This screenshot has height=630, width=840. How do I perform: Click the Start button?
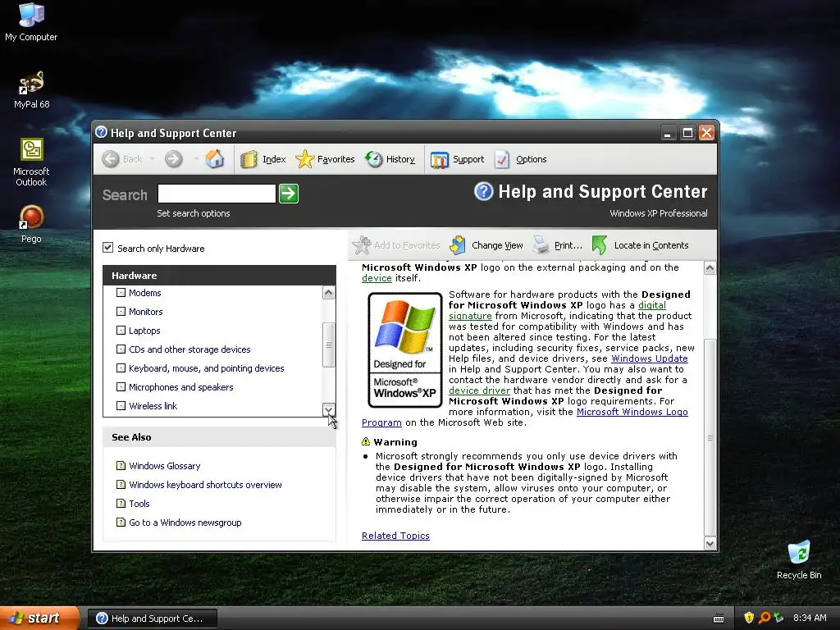[40, 618]
